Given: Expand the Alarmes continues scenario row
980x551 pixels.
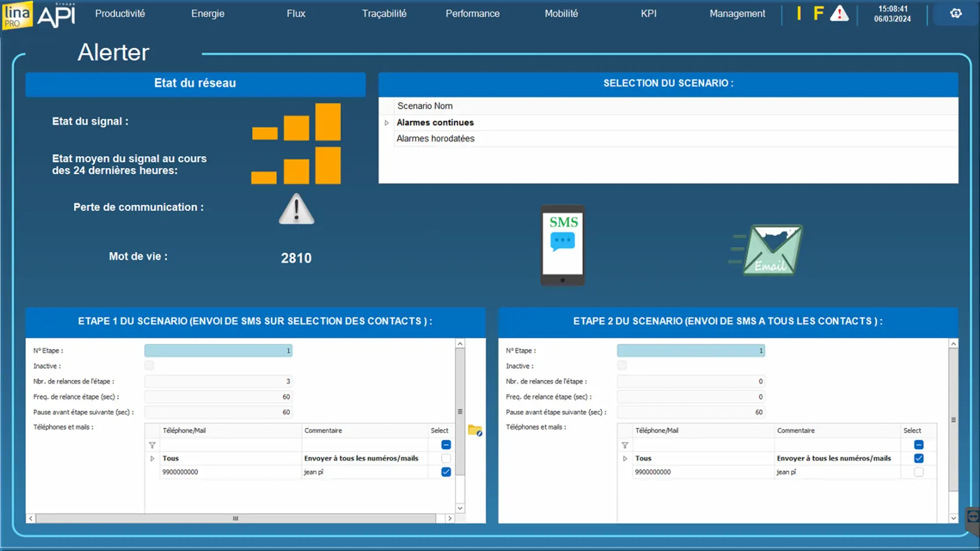Looking at the screenshot, I should 387,123.
